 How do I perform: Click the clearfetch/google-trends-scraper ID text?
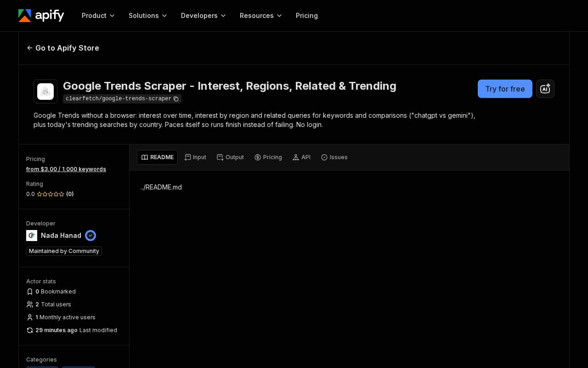[119, 99]
